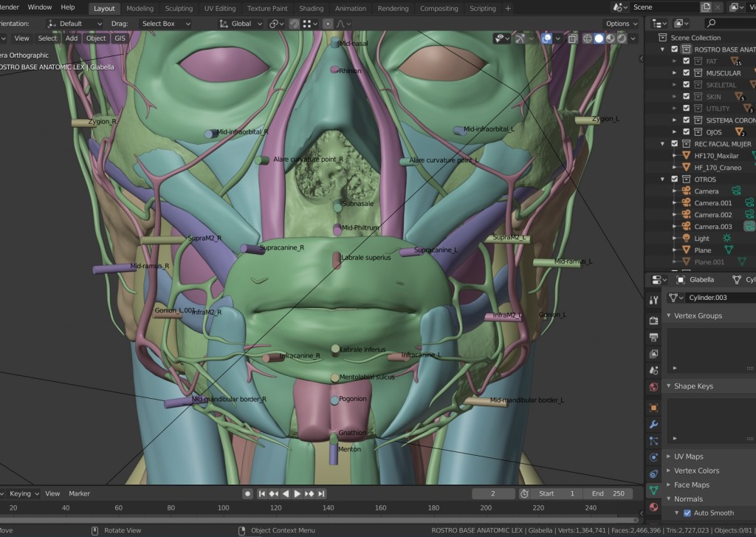The image size is (756, 537).
Task: Select Wireframe viewport shading mode
Action: click(x=588, y=38)
